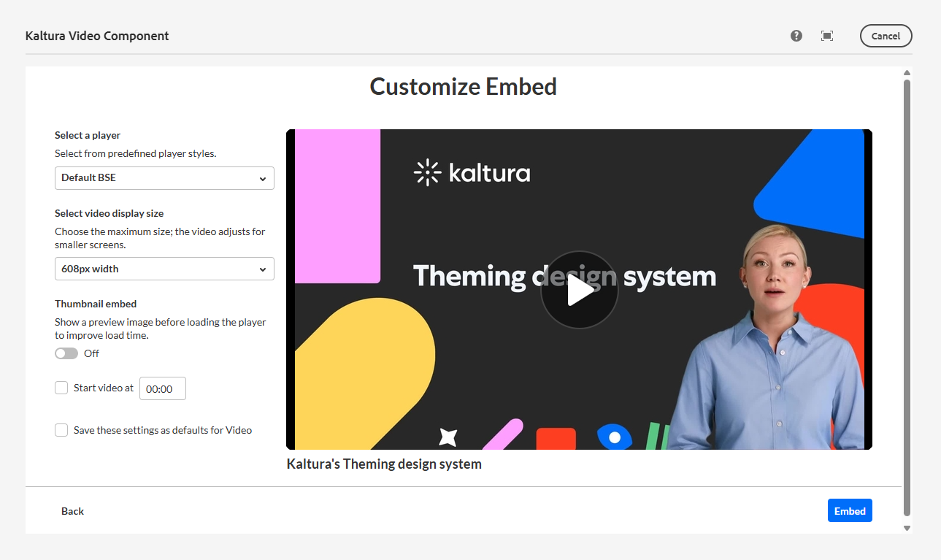This screenshot has width=941, height=560.
Task: Click the Thumbnail embed label
Action: point(96,304)
